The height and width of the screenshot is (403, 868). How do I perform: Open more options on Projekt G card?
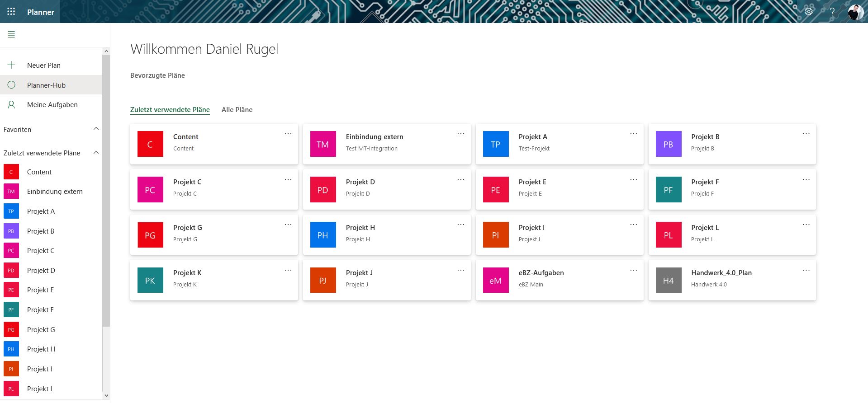pos(288,225)
